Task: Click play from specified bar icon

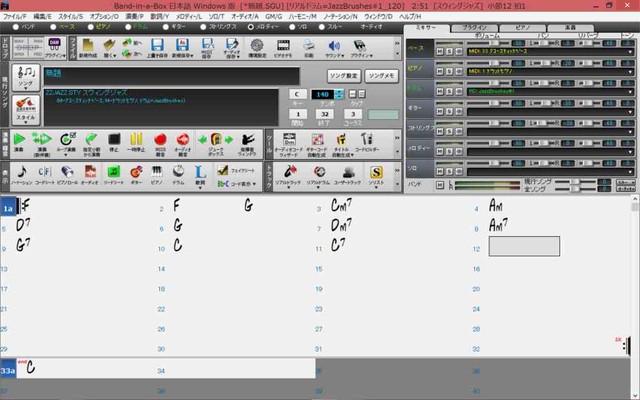Action: tap(91, 140)
